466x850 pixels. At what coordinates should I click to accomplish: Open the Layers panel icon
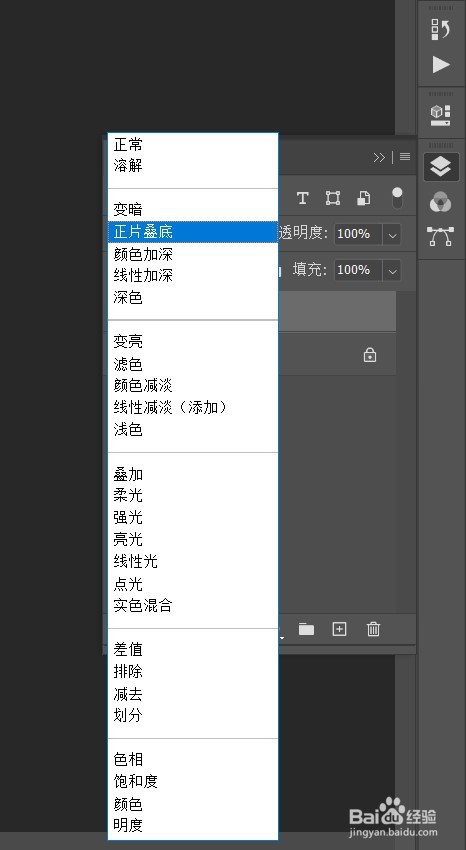tap(441, 167)
